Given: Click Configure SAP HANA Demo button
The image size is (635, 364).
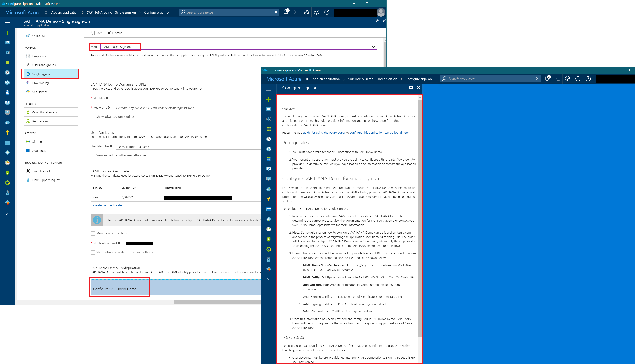Looking at the screenshot, I should [115, 289].
